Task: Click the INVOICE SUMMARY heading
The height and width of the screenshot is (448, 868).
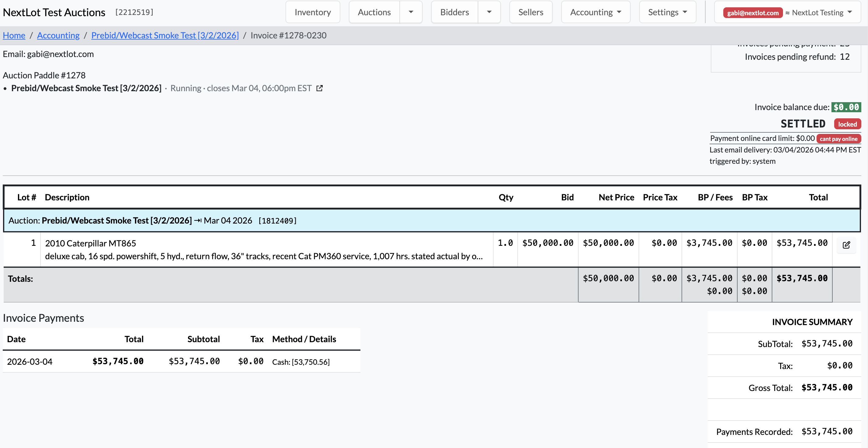Action: pos(812,322)
